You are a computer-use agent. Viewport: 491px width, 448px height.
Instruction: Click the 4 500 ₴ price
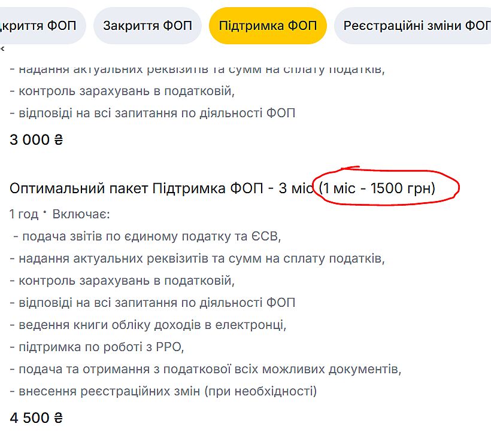[36, 417]
